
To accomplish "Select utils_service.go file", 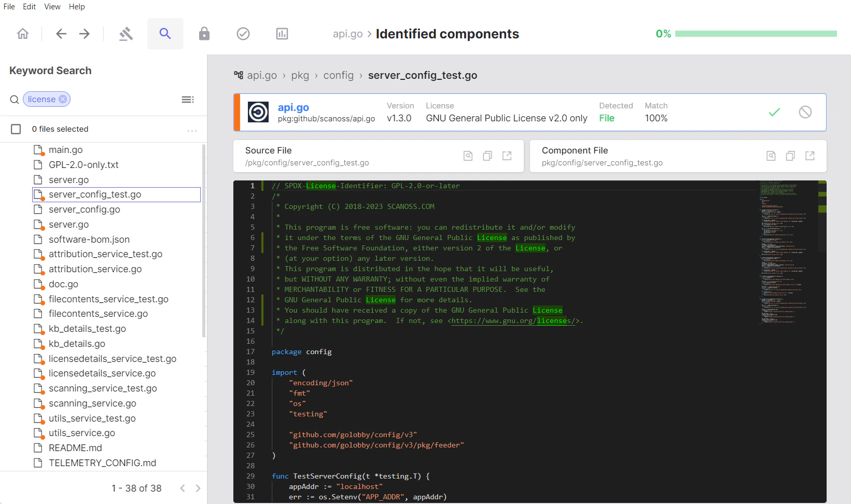I will [x=82, y=433].
